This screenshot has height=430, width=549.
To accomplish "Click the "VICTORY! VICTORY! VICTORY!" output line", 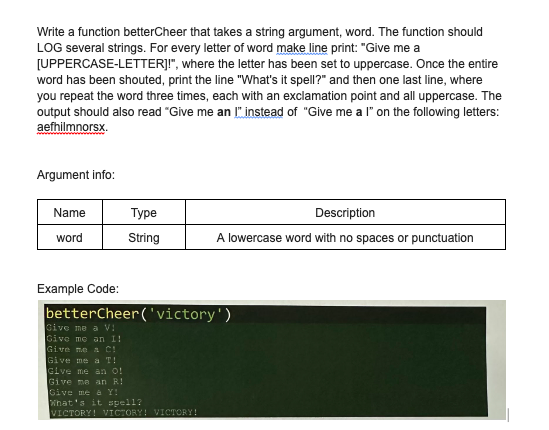I will click(x=124, y=412).
